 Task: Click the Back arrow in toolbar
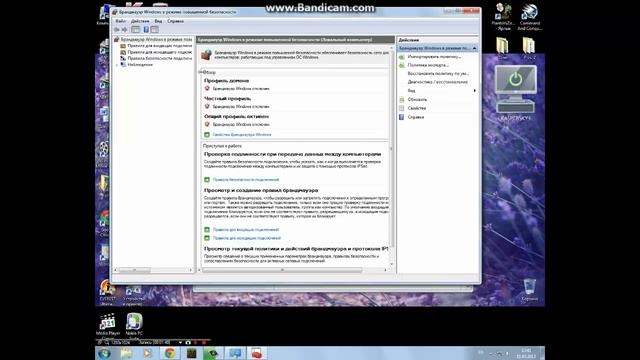[x=117, y=30]
